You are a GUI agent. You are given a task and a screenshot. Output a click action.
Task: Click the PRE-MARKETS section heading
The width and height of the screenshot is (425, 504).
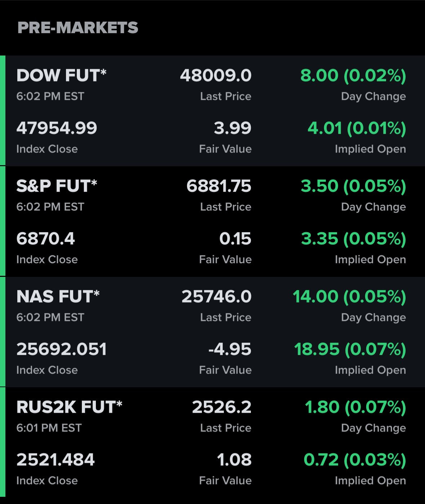point(78,28)
